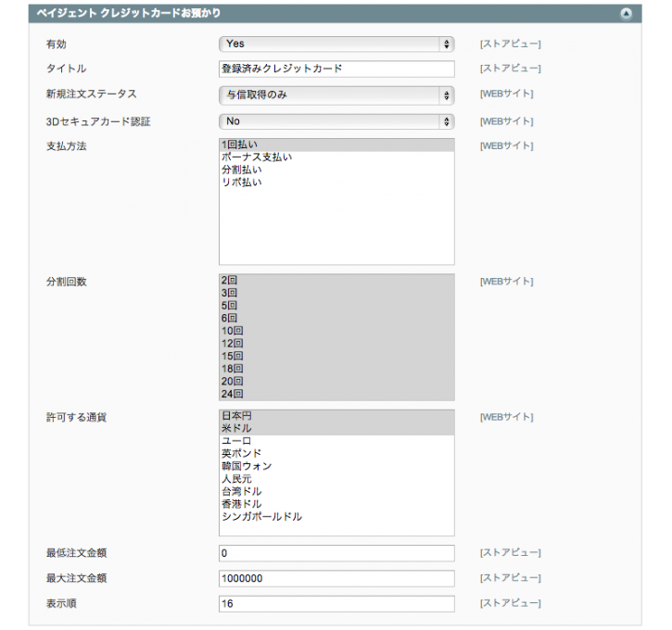Select リボ払い option
Viewport: 672px width, 630px height.
336,182
